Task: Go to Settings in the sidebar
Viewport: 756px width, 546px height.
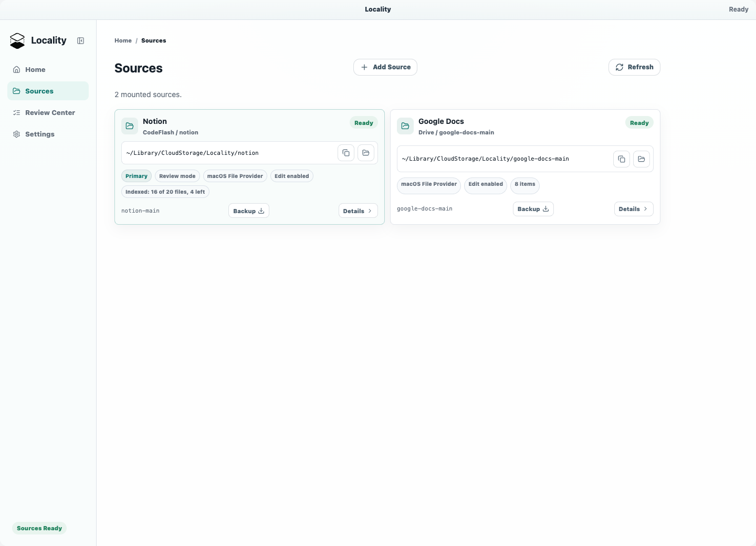Action: click(x=48, y=134)
